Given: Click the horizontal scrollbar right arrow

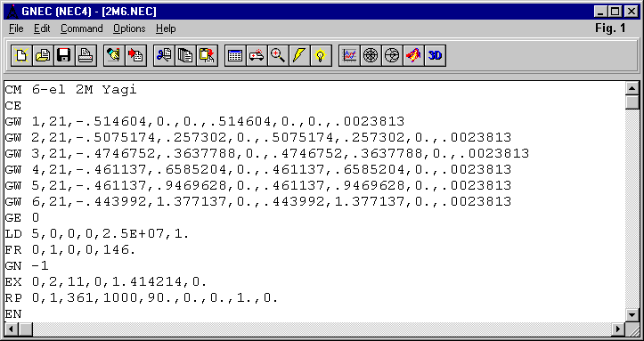Looking at the screenshot, I should coord(617,329).
